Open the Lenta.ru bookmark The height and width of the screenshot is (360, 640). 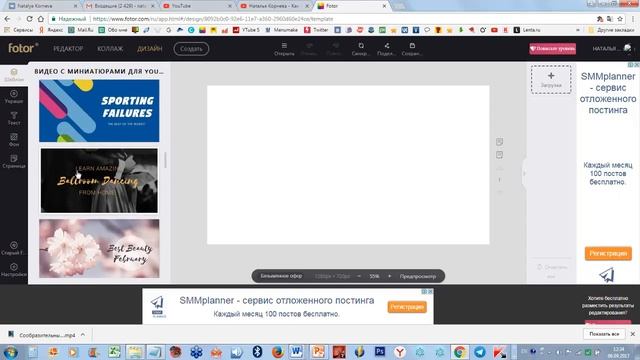click(x=527, y=30)
